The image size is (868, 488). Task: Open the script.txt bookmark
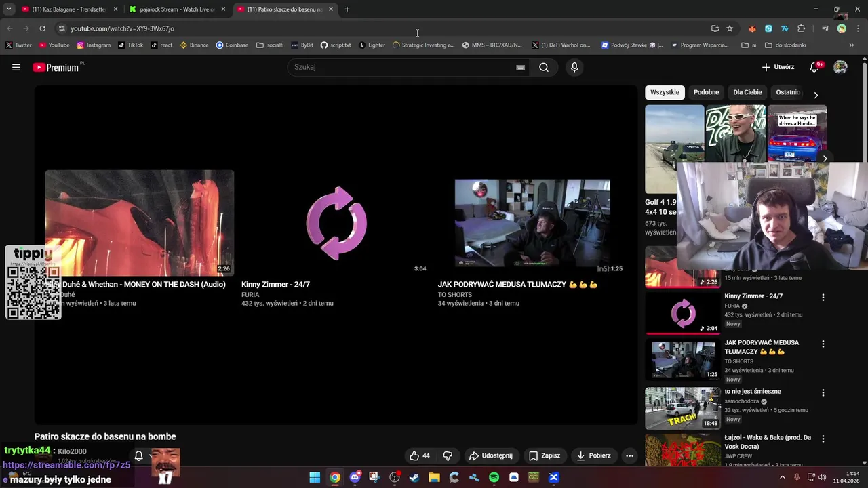[336, 45]
